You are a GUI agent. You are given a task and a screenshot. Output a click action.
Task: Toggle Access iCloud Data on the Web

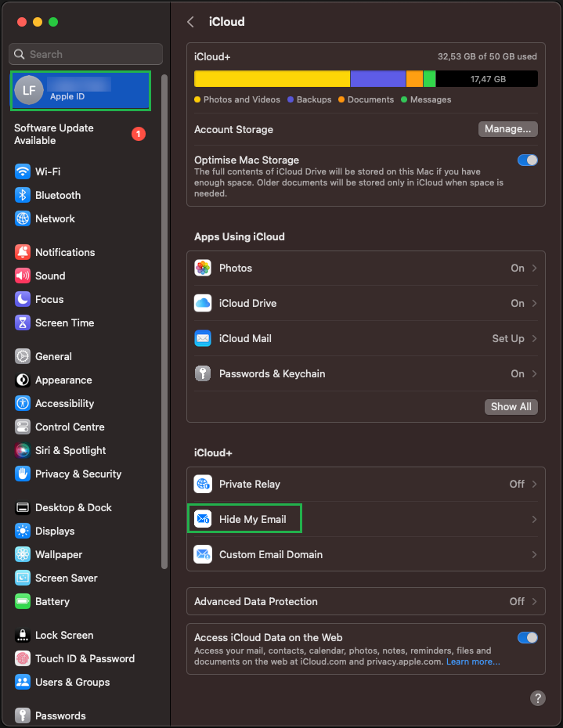pos(528,637)
